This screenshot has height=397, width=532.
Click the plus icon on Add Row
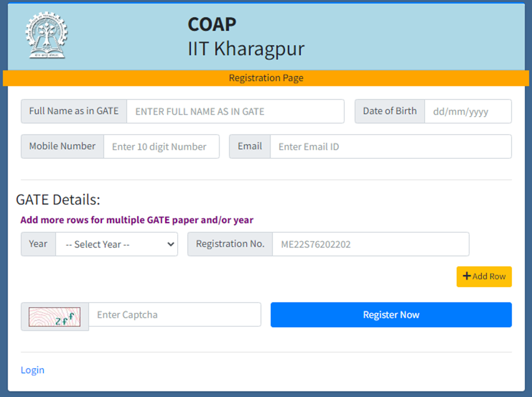coord(467,277)
